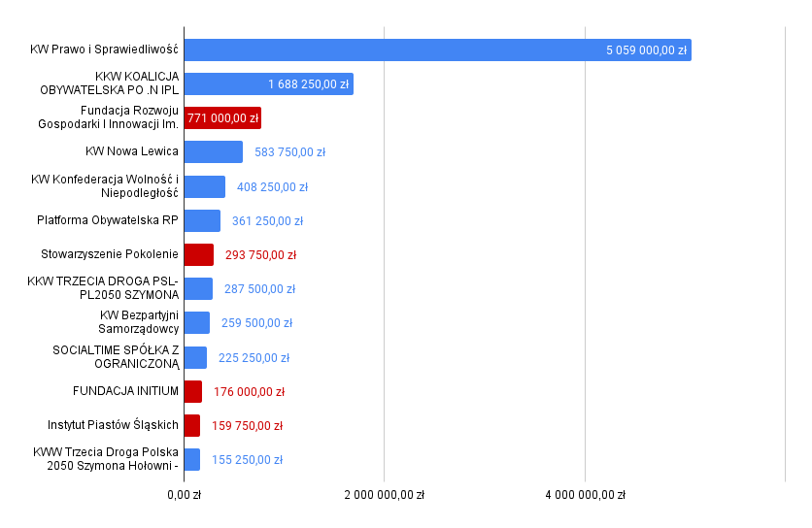This screenshot has height=528, width=812.
Task: Click the red value label 159 750,00 zł
Action: point(248,425)
